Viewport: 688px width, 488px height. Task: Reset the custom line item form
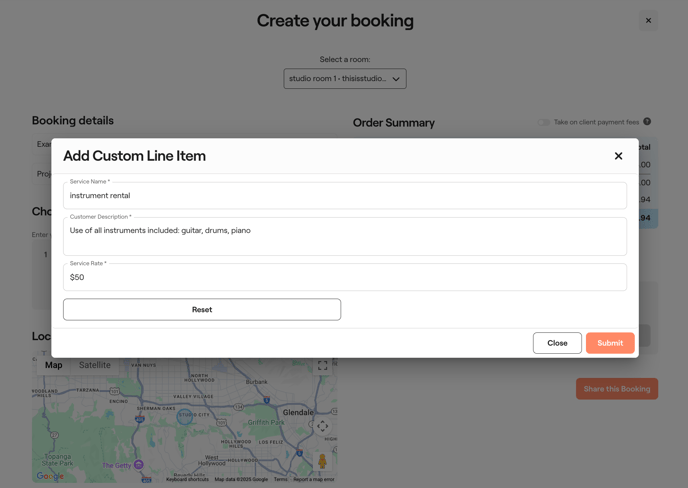(202, 310)
